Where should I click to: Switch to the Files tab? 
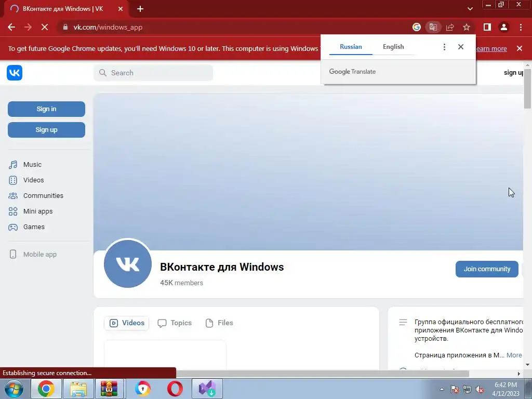tap(219, 323)
